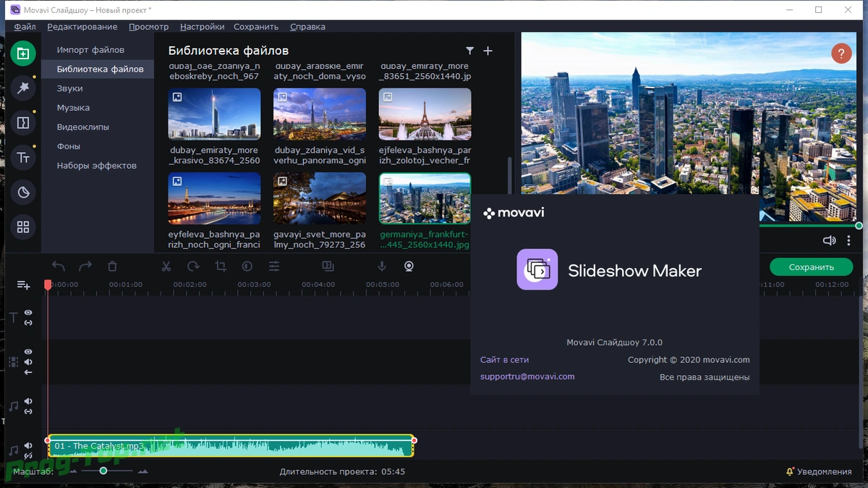Select the gavayi_svet_more_palmy thumbnail
Image resolution: width=868 pixels, height=488 pixels.
click(x=320, y=198)
